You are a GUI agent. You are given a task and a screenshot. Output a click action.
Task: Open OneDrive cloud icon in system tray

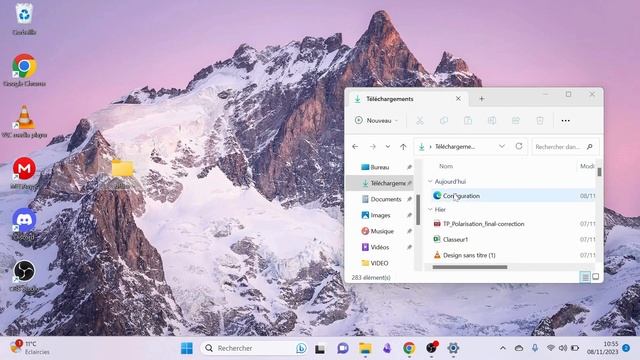pos(519,348)
